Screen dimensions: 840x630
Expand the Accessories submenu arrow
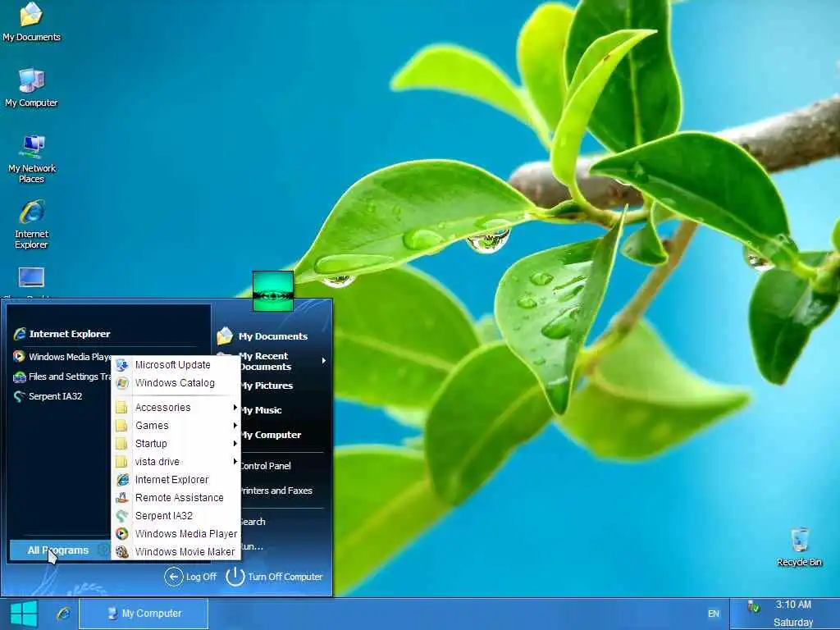pos(235,408)
